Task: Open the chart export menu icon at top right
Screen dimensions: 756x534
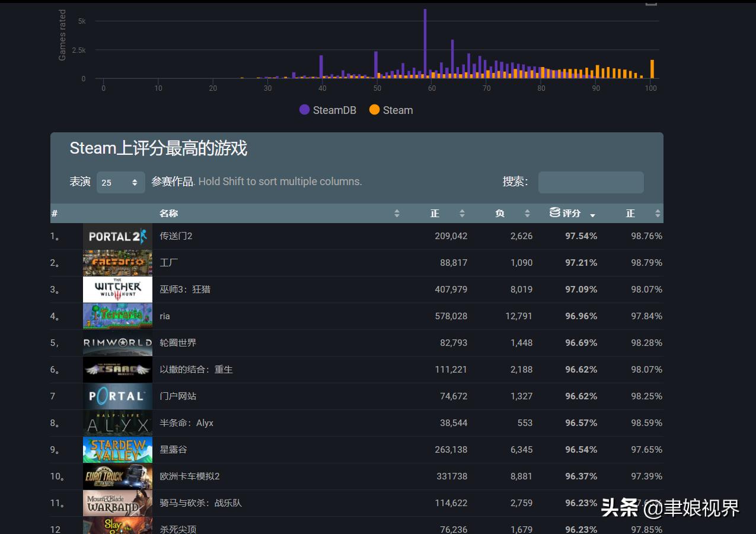Action: 650,5
